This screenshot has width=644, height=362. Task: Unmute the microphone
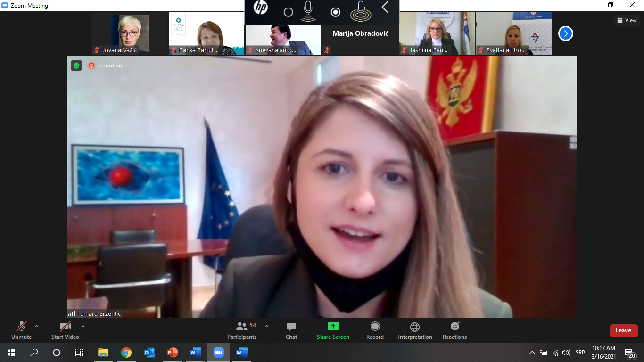tap(22, 330)
